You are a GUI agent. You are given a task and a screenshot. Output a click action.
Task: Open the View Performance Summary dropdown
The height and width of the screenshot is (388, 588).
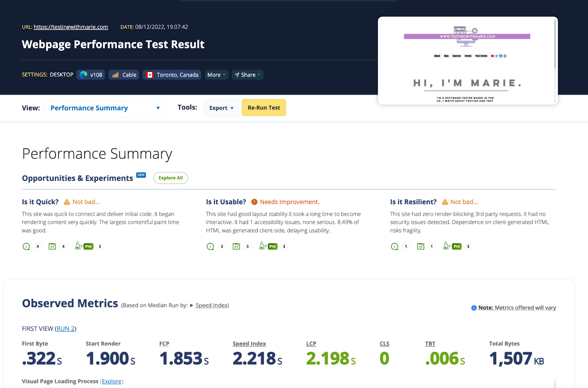pyautogui.click(x=104, y=108)
